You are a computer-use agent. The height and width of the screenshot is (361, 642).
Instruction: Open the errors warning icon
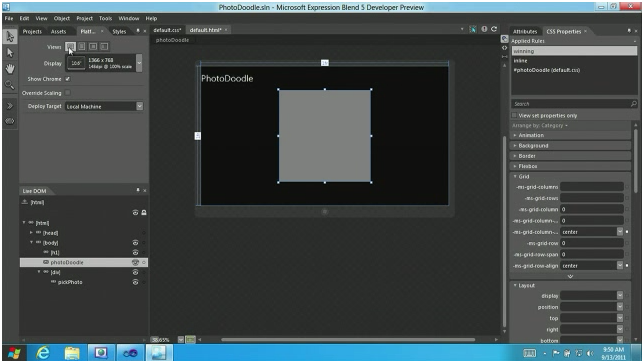(484, 29)
